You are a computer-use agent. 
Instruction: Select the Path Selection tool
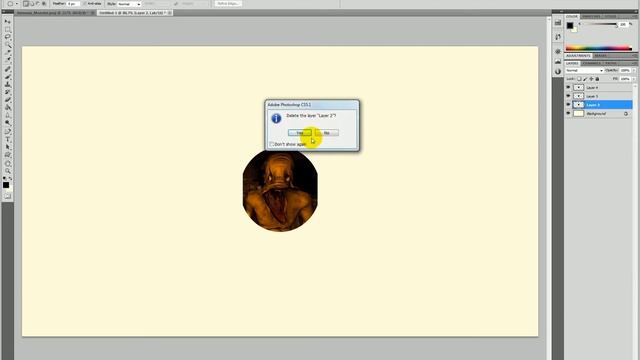point(7,147)
